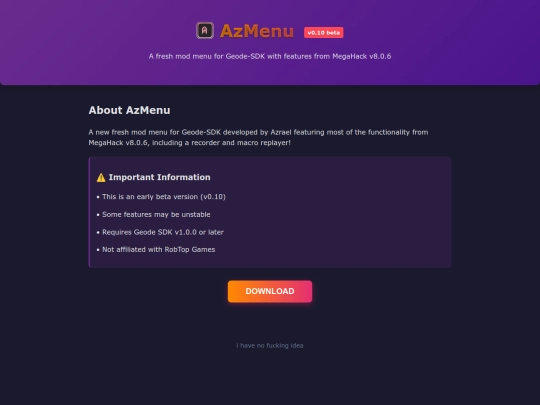Click the header tagline about Geode-SDK features
The height and width of the screenshot is (405, 540).
click(270, 56)
